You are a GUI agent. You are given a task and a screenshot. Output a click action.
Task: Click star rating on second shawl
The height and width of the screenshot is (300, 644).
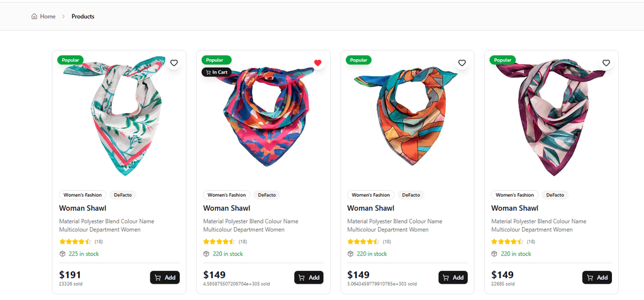pyautogui.click(x=219, y=242)
